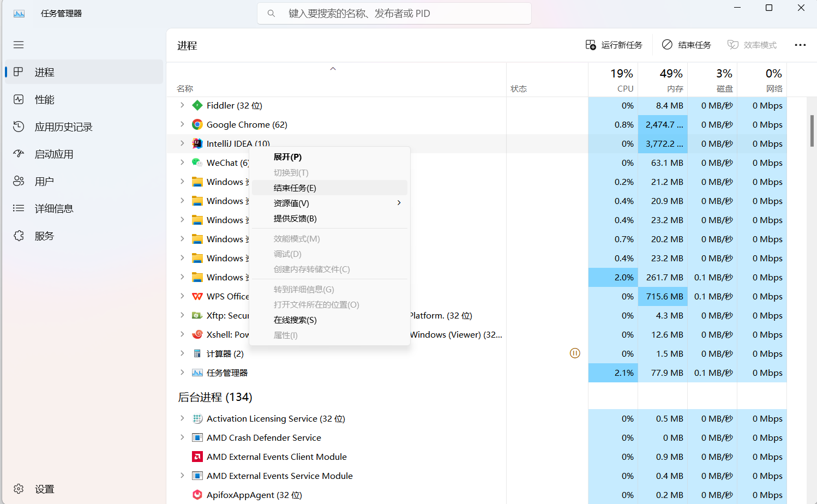817x504 pixels.
Task: Open the Performance page icon
Action: click(x=19, y=99)
